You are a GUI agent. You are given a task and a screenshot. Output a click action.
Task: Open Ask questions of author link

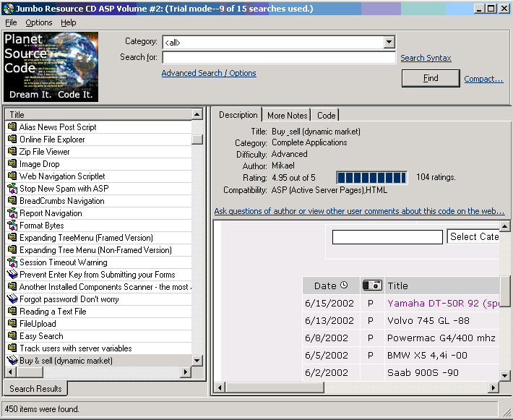359,211
